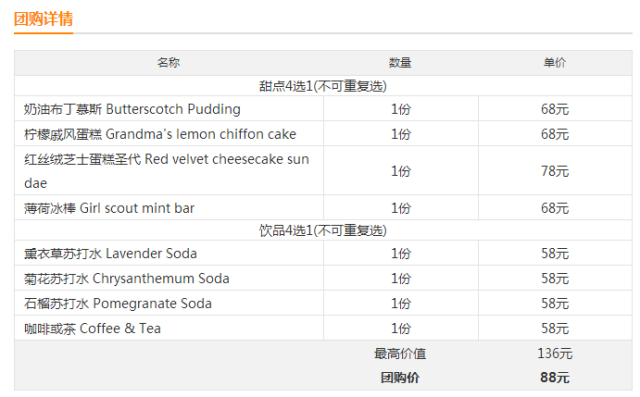Screen dimensions: 640x397
Task: Select the 甜点4选1 section header row
Action: (323, 86)
